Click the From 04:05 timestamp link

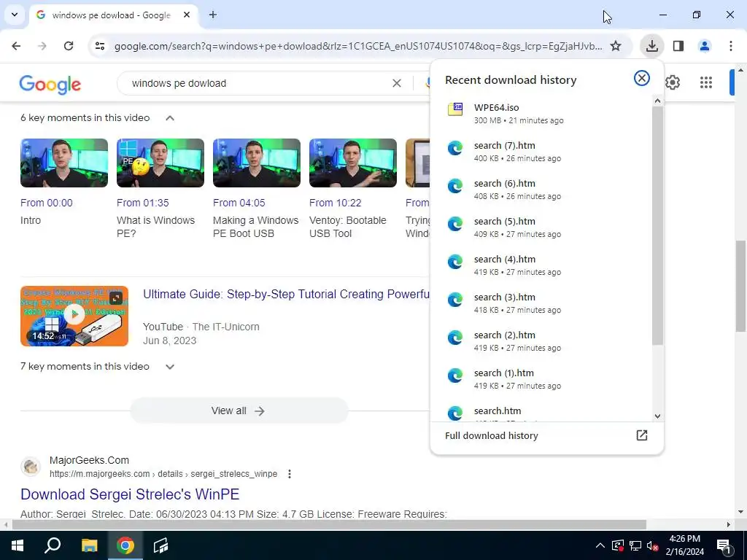point(239,203)
